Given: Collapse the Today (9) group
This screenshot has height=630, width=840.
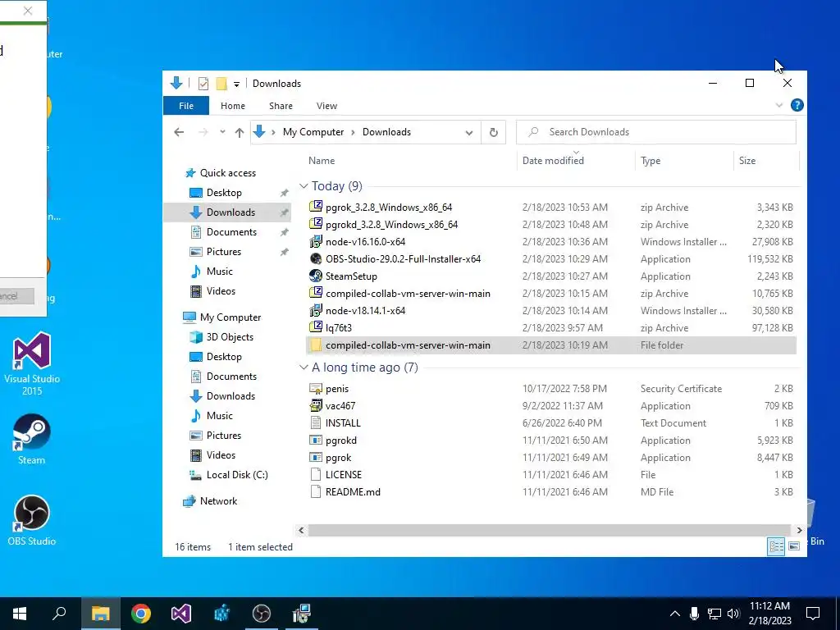Looking at the screenshot, I should 304,186.
